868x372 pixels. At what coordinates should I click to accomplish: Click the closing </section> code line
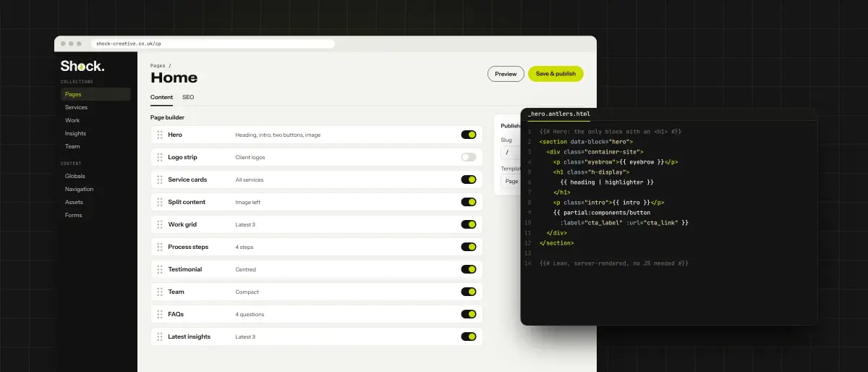(556, 243)
